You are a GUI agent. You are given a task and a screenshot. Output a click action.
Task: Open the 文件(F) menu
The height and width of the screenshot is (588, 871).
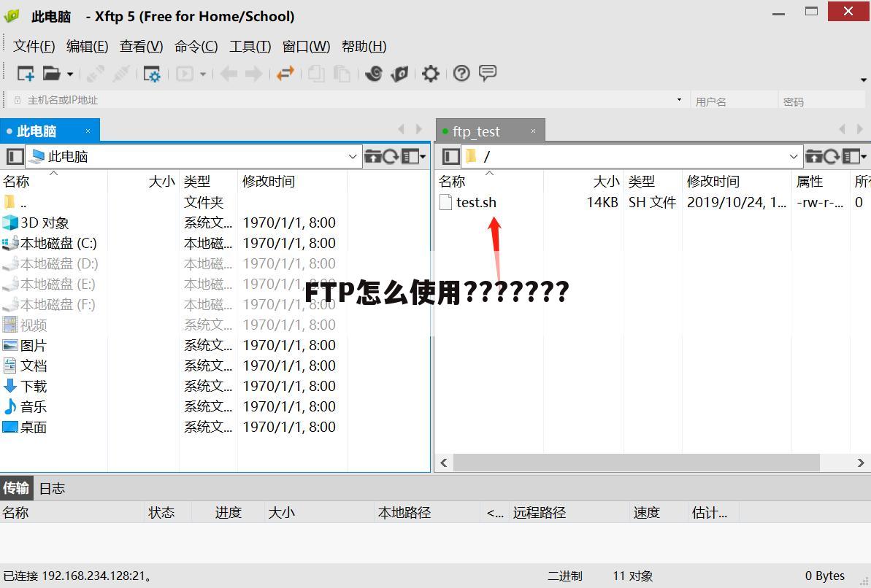coord(34,46)
